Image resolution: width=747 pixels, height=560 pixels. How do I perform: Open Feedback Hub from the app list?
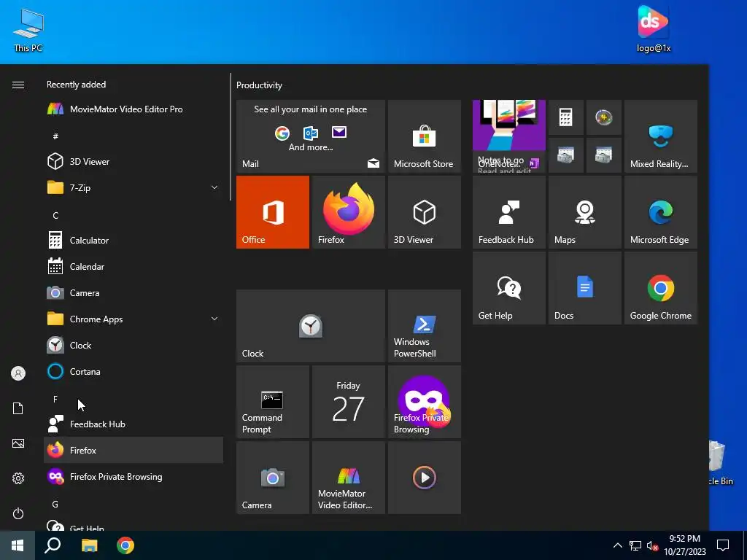pos(133,424)
